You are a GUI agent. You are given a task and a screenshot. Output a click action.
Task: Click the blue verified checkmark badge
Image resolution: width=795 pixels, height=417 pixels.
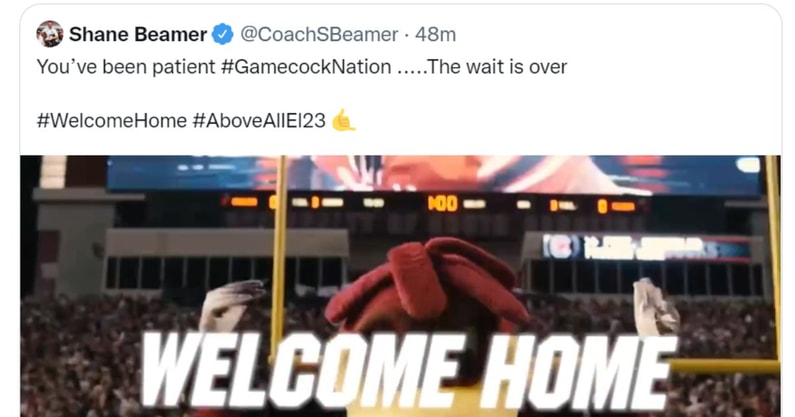point(222,34)
